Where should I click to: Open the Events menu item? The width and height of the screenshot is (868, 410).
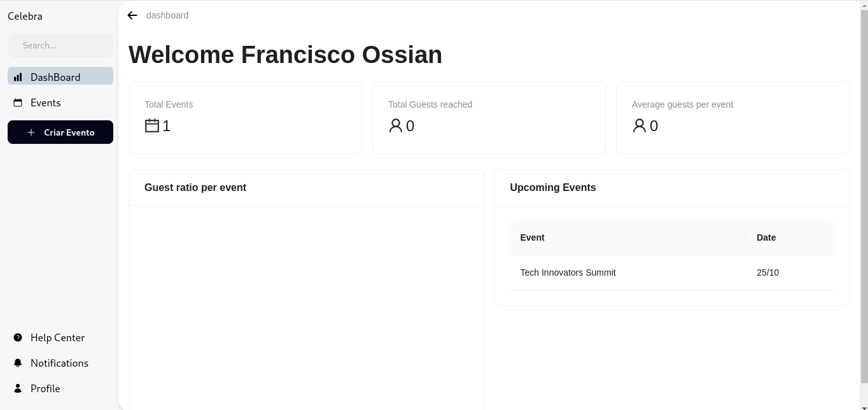(x=60, y=102)
